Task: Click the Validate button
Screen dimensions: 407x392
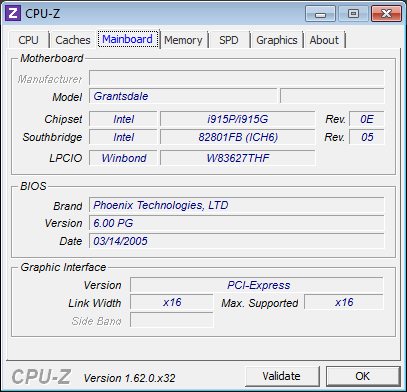Action: (282, 376)
